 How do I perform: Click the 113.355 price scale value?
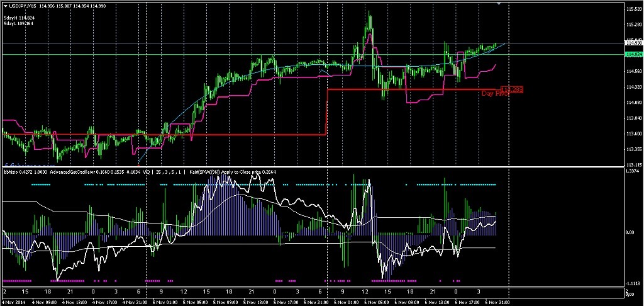[633, 149]
